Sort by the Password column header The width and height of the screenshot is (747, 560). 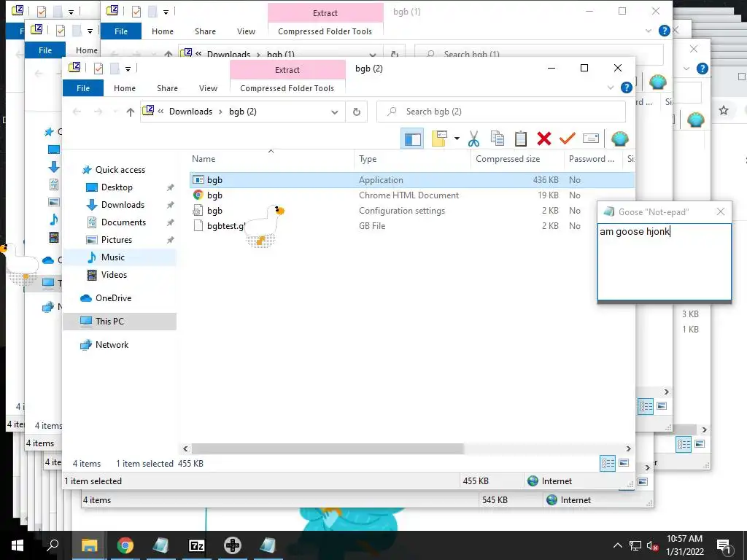593,159
